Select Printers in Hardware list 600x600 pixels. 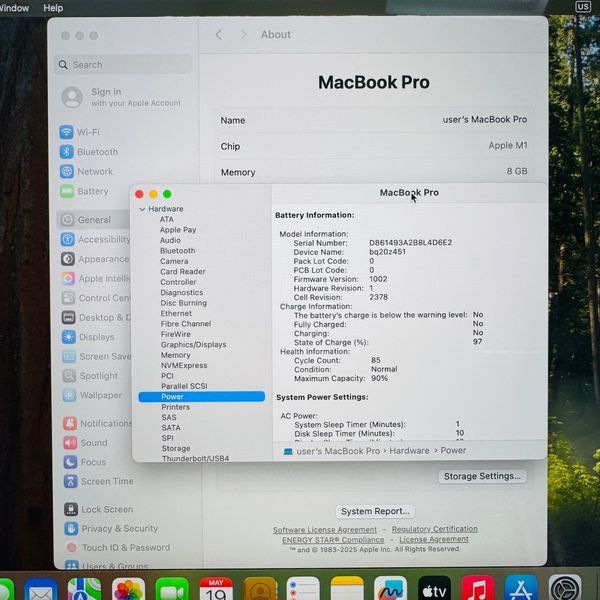pos(175,407)
